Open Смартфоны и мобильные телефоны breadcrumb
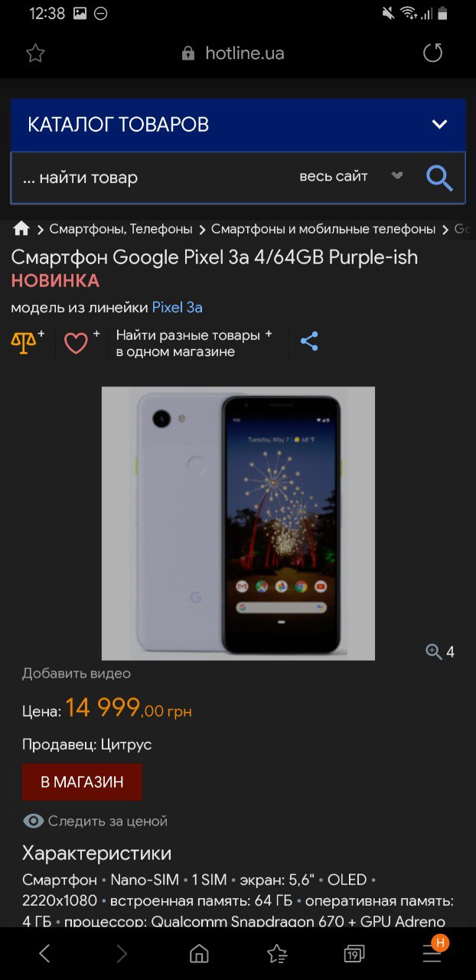476x980 pixels. pos(323,229)
